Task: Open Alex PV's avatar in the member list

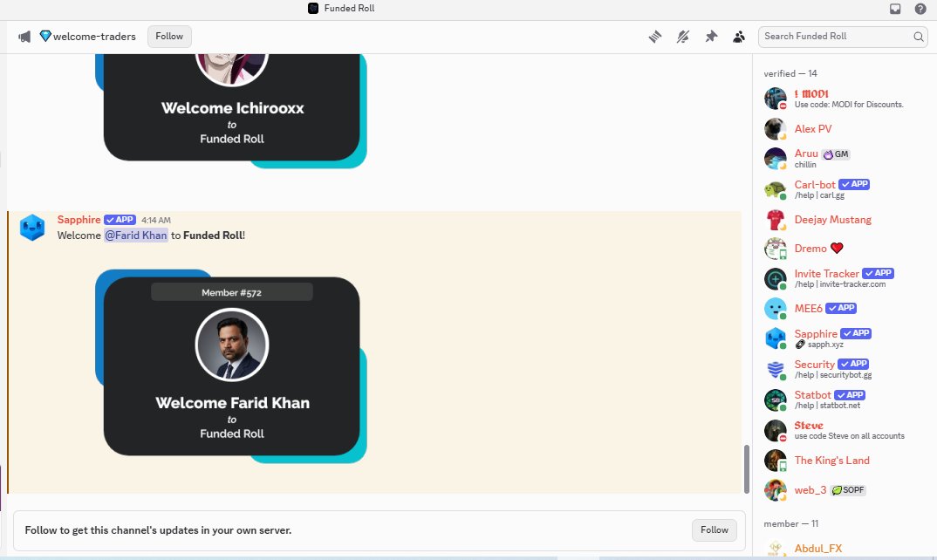Action: click(x=775, y=128)
